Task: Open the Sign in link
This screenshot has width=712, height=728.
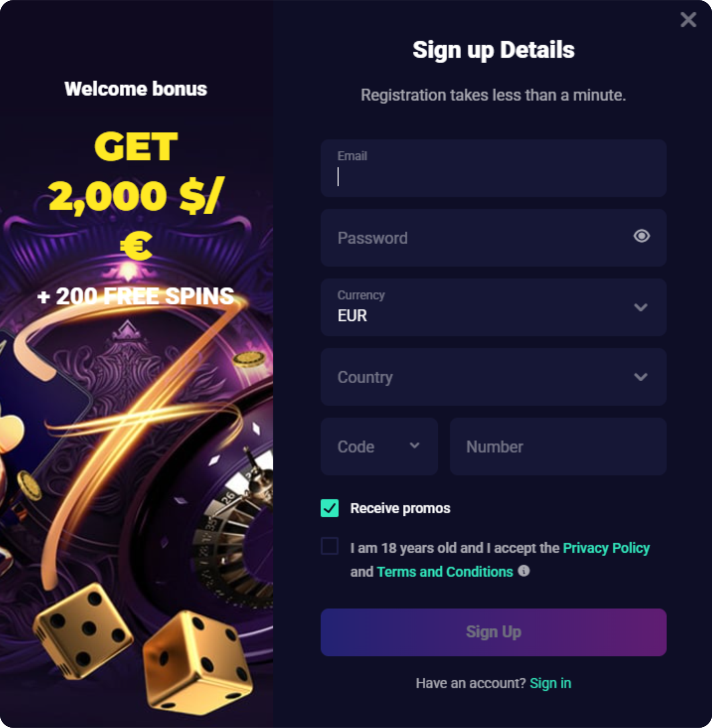Action: pos(550,683)
